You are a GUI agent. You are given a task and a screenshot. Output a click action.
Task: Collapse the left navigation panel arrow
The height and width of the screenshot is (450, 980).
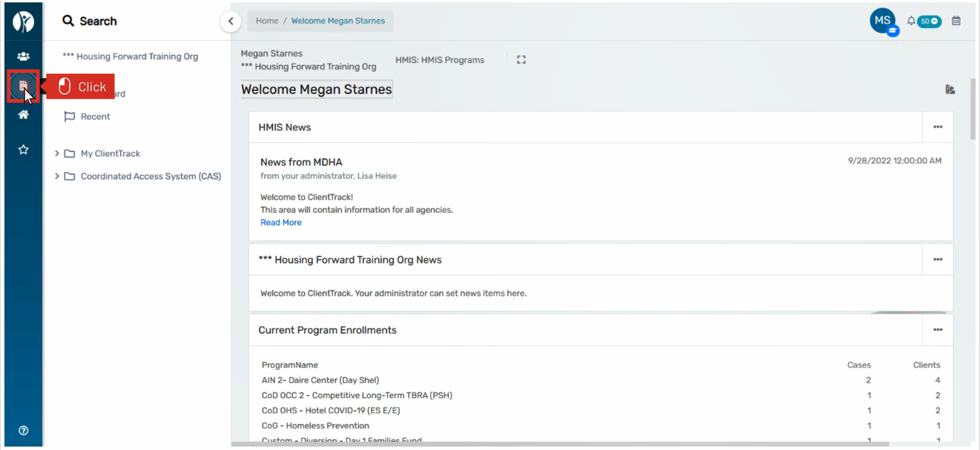click(x=231, y=21)
